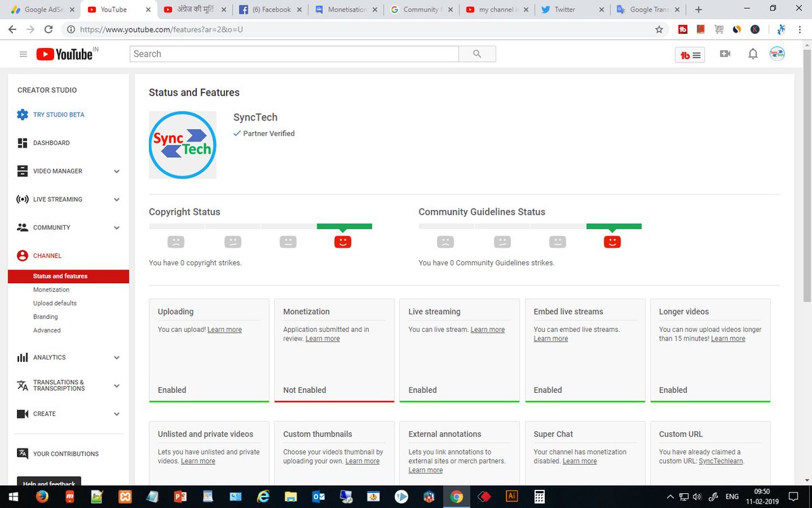
Task: Switch to the Google AdSense tab
Action: tap(42, 9)
